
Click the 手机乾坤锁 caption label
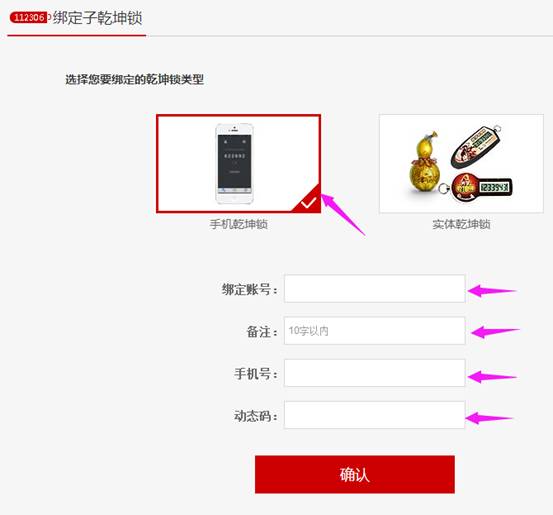[239, 224]
